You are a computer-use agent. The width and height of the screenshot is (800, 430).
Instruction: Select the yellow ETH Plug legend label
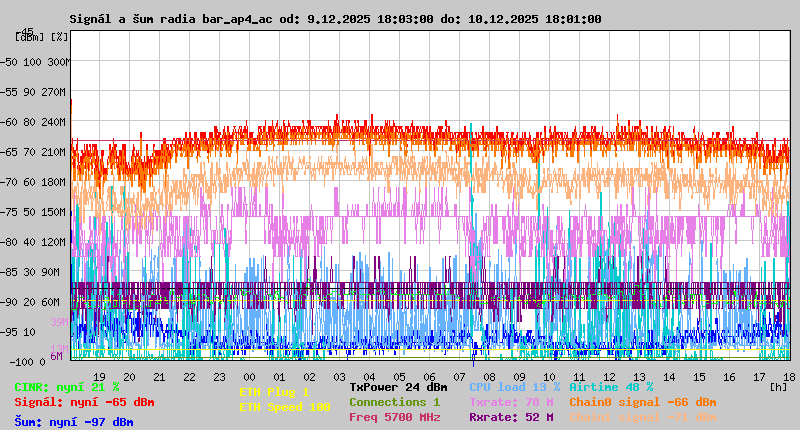pyautogui.click(x=274, y=393)
